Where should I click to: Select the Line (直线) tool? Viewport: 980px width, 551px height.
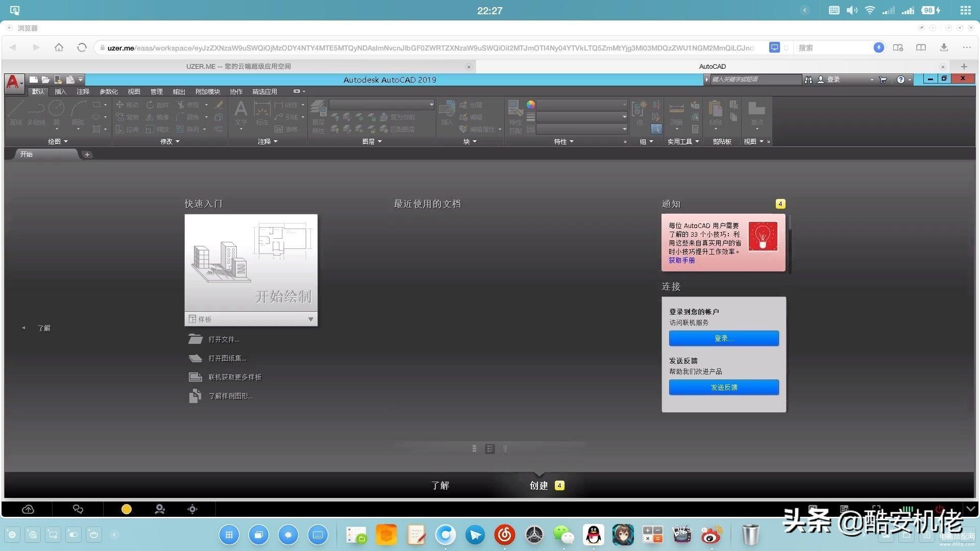tap(16, 113)
